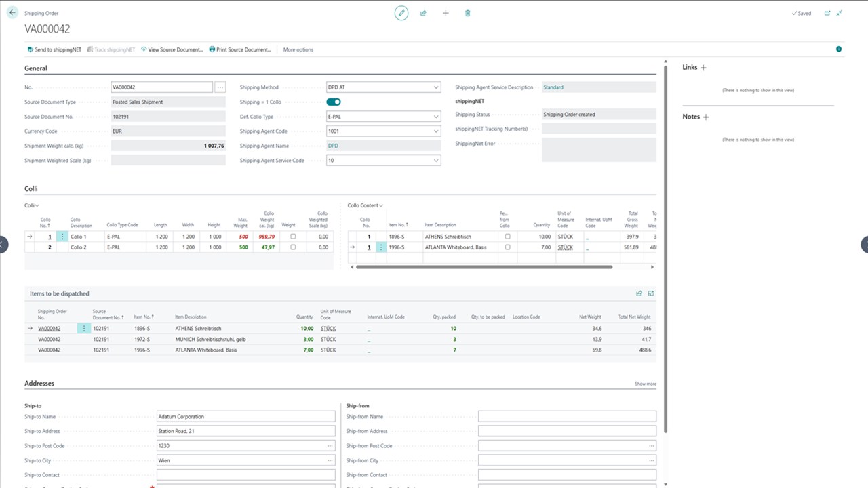This screenshot has width=868, height=488.
Task: Open the Shipping Agent Service Code dropdown
Action: (x=435, y=161)
